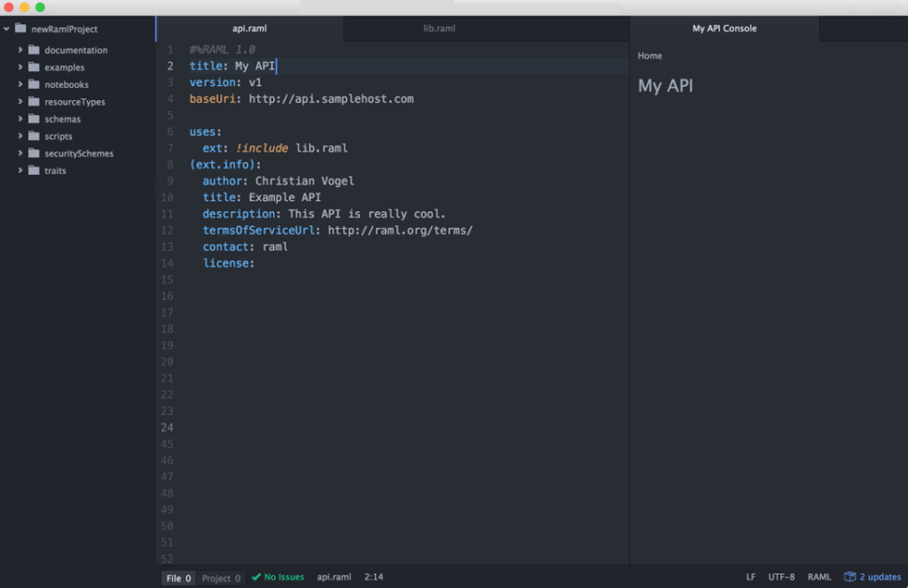
Task: Select the securitySchemes folder label
Action: pos(79,153)
